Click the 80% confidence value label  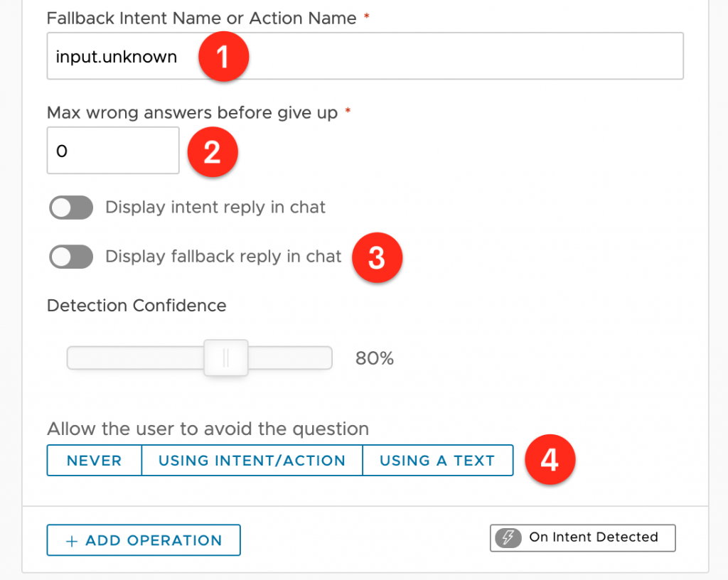374,358
